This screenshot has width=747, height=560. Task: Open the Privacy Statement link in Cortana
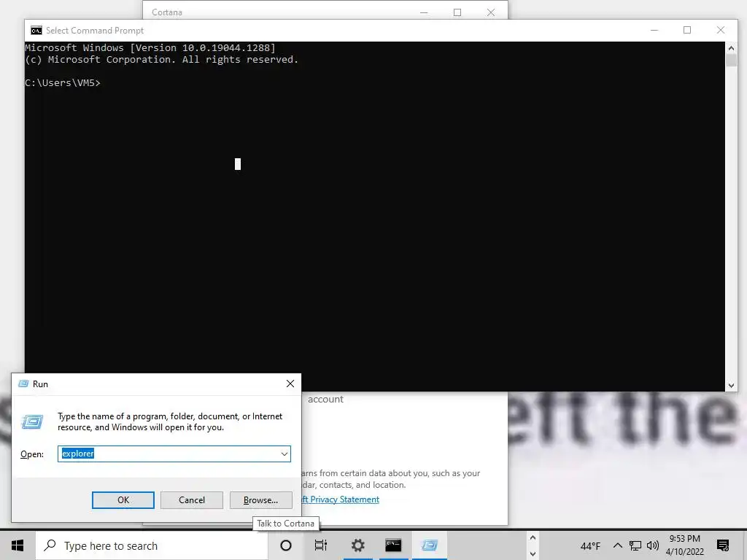point(341,499)
